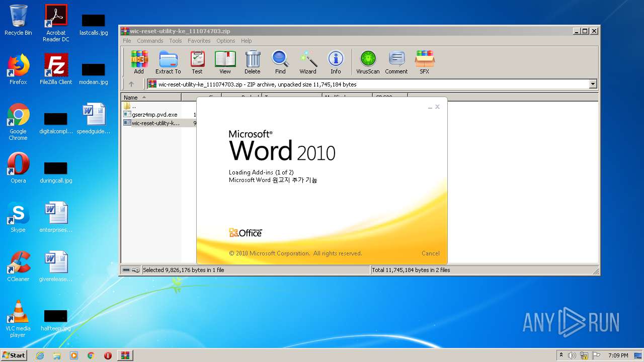Open the Commands menu
The width and height of the screenshot is (644, 362).
click(150, 41)
